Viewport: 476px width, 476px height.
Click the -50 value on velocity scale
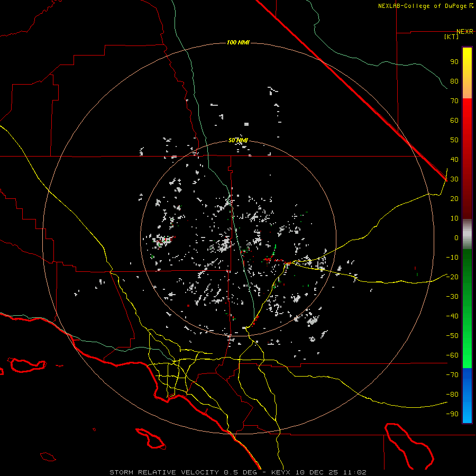point(452,335)
